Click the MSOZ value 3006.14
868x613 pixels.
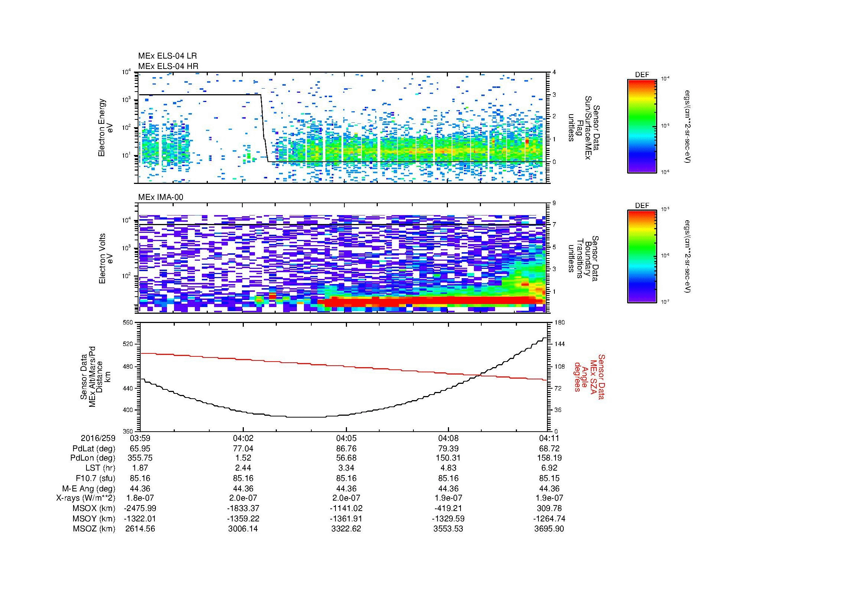[243, 529]
